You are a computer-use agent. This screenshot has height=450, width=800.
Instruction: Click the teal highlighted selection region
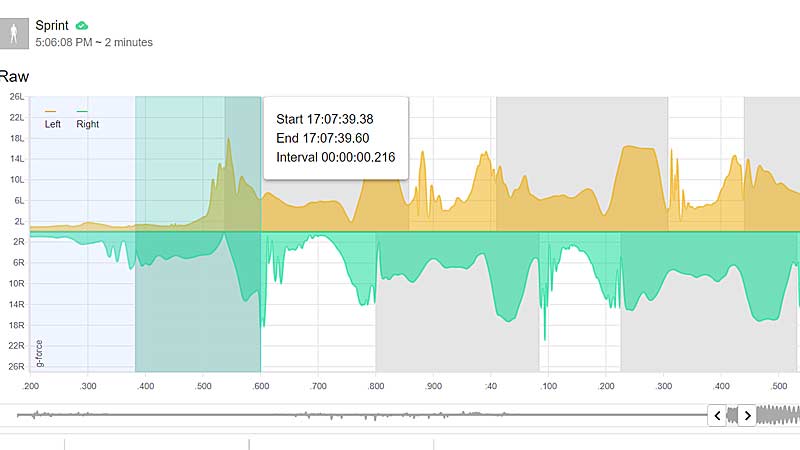(198, 234)
